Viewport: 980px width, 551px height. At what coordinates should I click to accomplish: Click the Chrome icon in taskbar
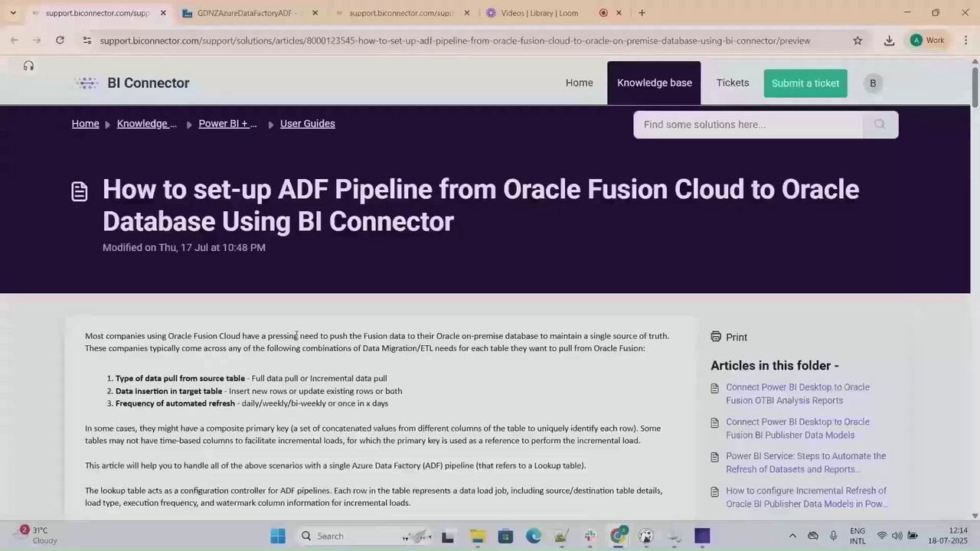tap(618, 536)
